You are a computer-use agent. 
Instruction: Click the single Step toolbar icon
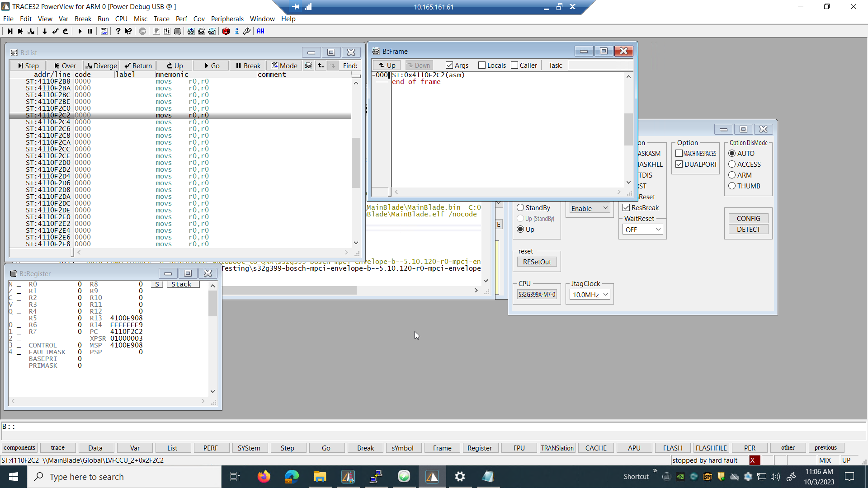[10, 31]
